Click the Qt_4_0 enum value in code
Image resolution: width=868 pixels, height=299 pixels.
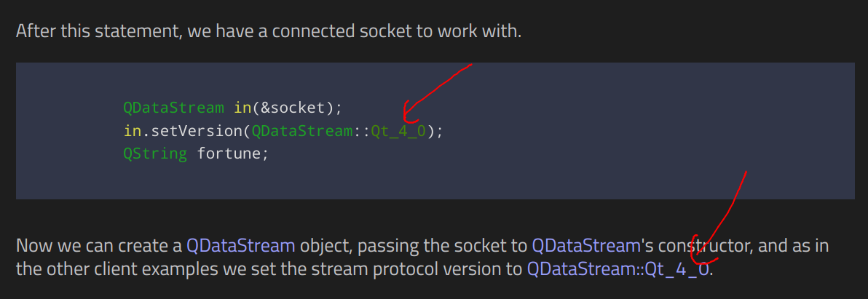pos(398,132)
